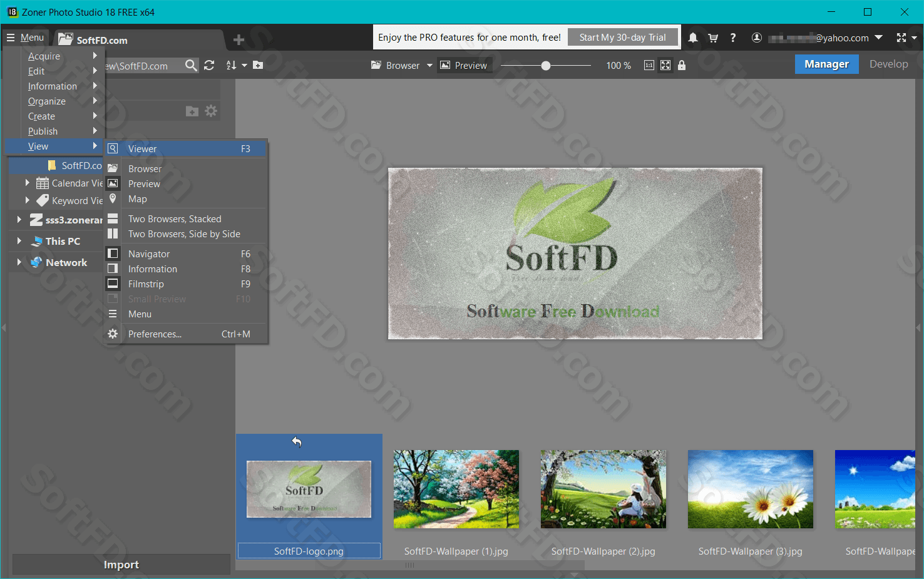Image resolution: width=924 pixels, height=579 pixels.
Task: Refresh the folder with the reload icon
Action: click(x=209, y=65)
